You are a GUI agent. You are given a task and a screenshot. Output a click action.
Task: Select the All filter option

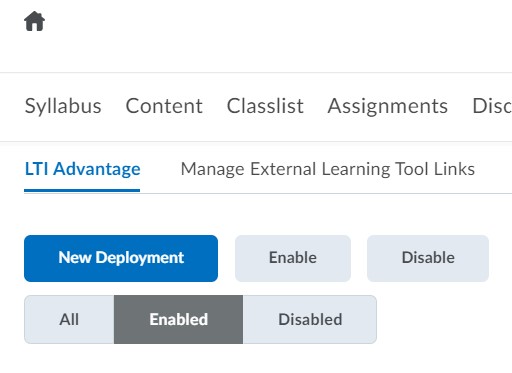tap(69, 319)
